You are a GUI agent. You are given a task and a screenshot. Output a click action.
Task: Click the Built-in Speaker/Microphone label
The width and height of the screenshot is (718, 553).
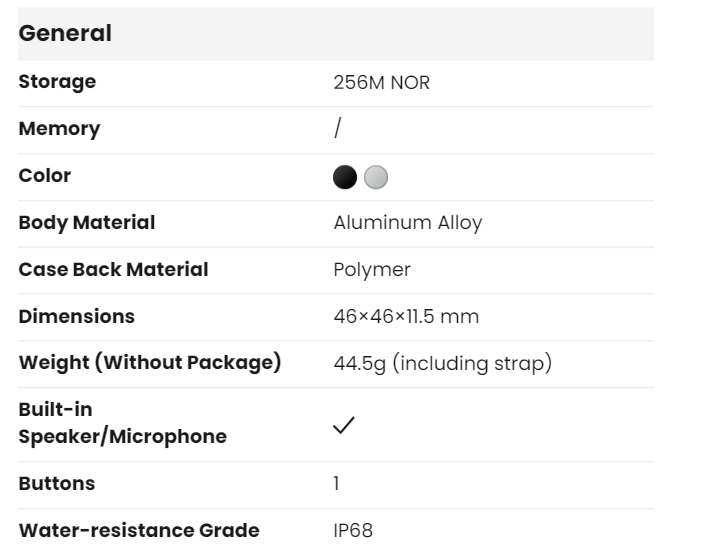(123, 424)
